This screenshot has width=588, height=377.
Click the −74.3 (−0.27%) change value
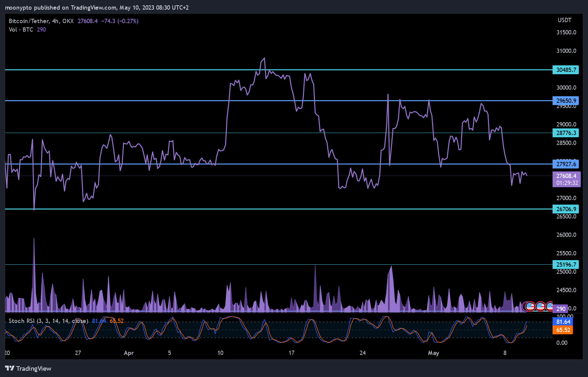click(x=120, y=21)
